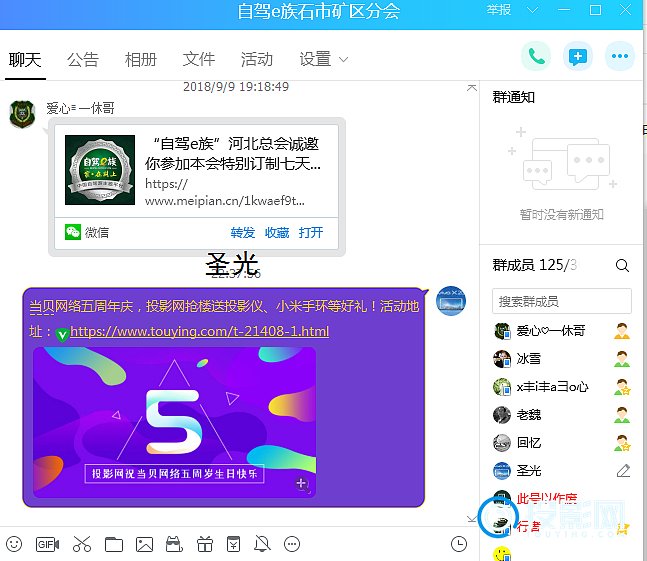Viewport: 647px width, 561px height.
Task: Zoom the purple image magnifier icon
Action: (303, 484)
